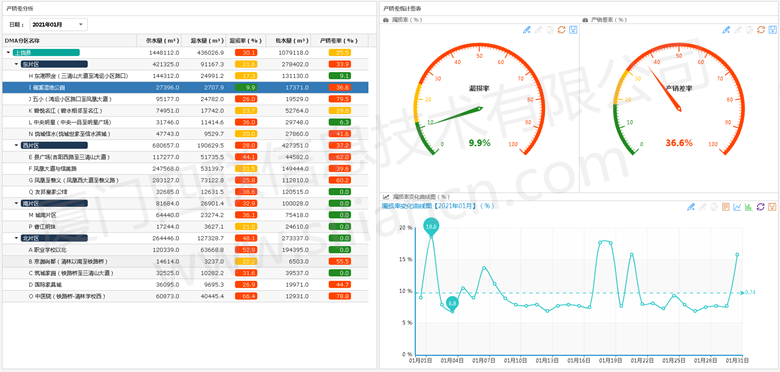Switch the curve chart to bar type

pyautogui.click(x=749, y=207)
